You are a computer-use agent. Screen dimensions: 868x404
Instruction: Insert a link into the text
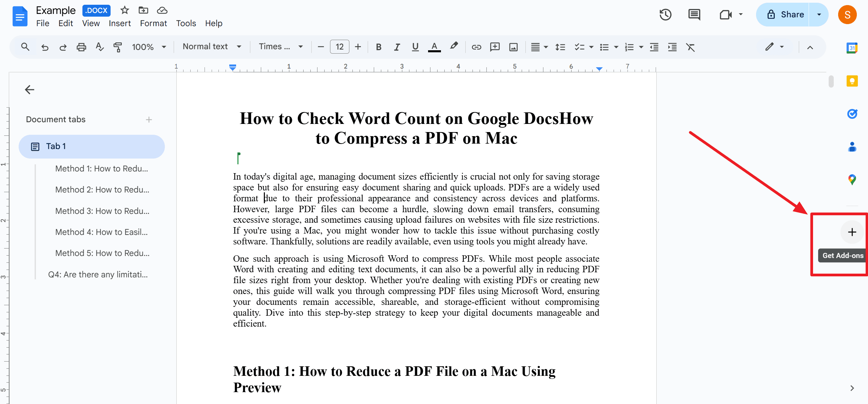(476, 47)
